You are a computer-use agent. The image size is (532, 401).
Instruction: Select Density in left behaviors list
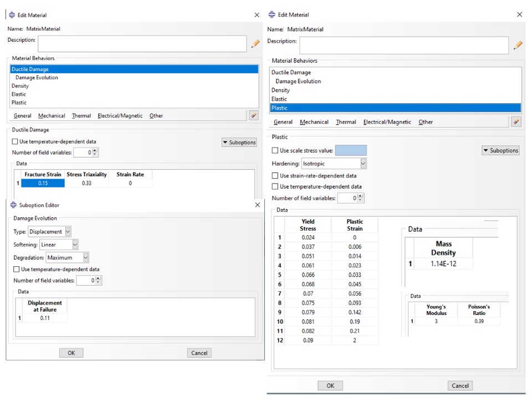click(x=134, y=86)
